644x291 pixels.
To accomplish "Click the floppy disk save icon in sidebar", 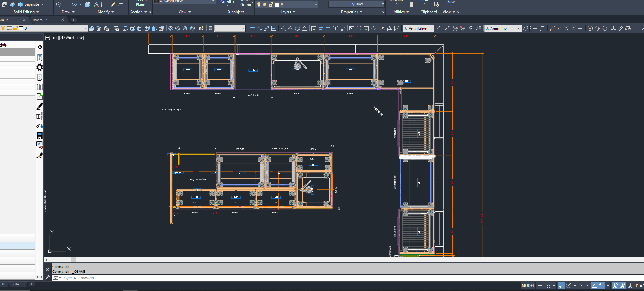I will pos(40,135).
